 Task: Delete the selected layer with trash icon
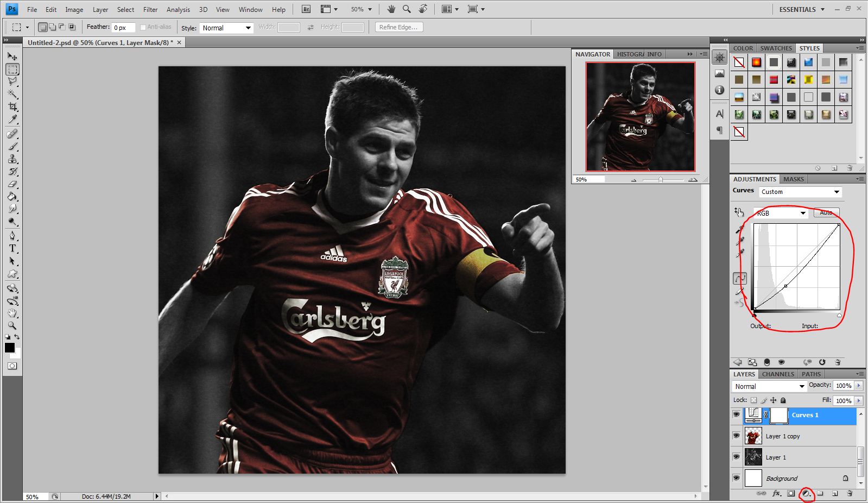[x=850, y=493]
